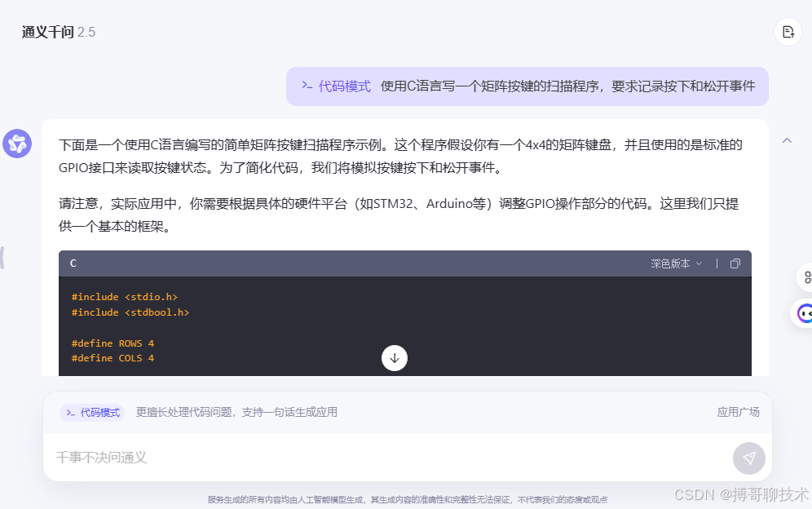Focus the 千事不决问通义 input field
This screenshot has width=812, height=509.
tap(388, 458)
